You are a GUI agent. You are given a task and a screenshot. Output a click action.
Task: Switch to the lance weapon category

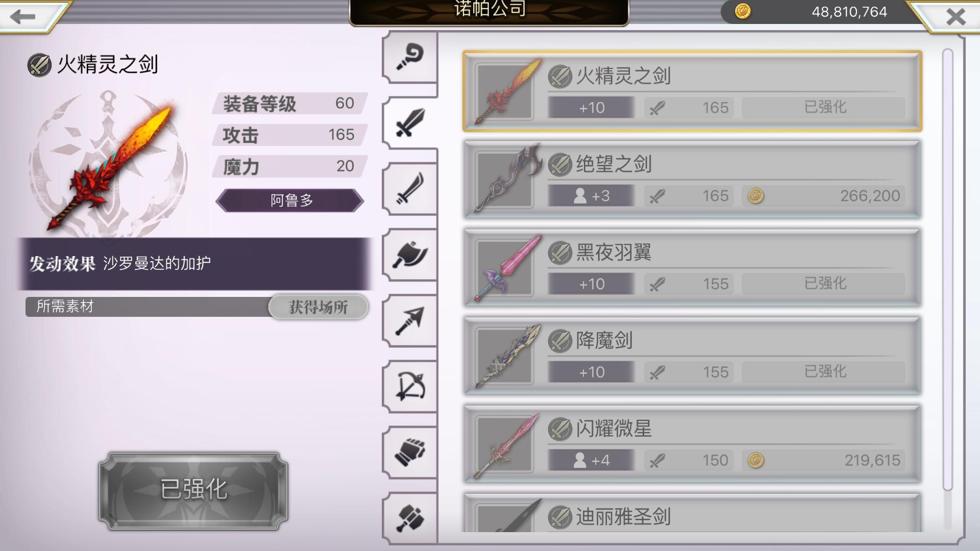coord(410,320)
